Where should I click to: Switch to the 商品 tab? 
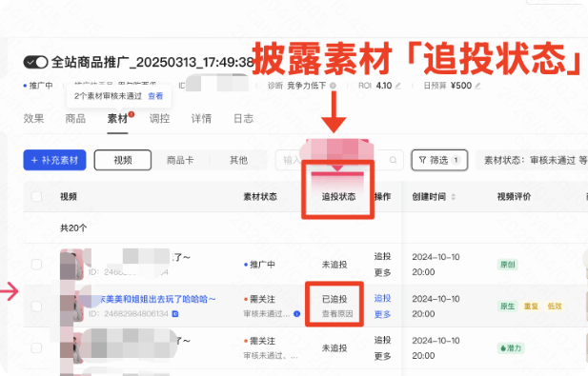coord(75,119)
